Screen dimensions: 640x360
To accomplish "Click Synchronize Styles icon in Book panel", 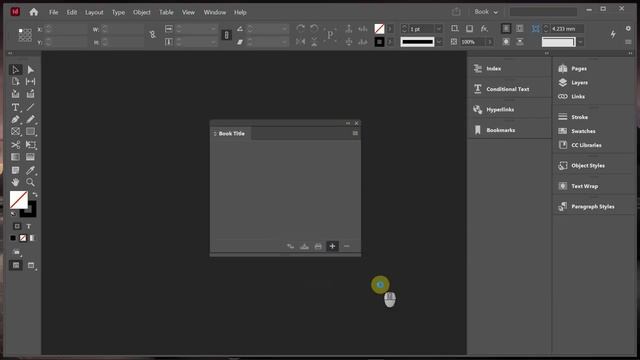I will tap(290, 246).
